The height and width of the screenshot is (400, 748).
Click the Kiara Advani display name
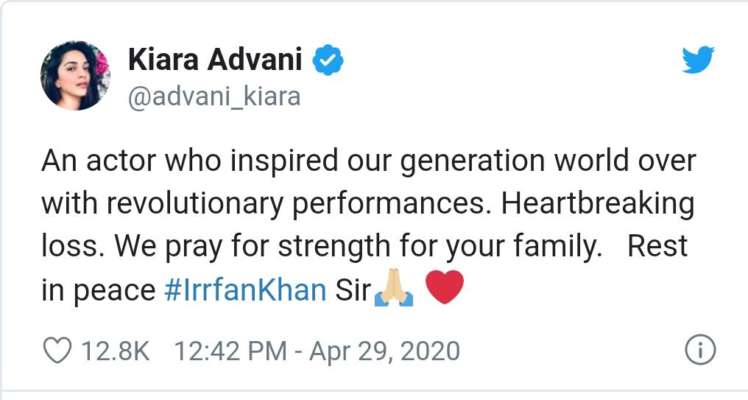tap(215, 60)
